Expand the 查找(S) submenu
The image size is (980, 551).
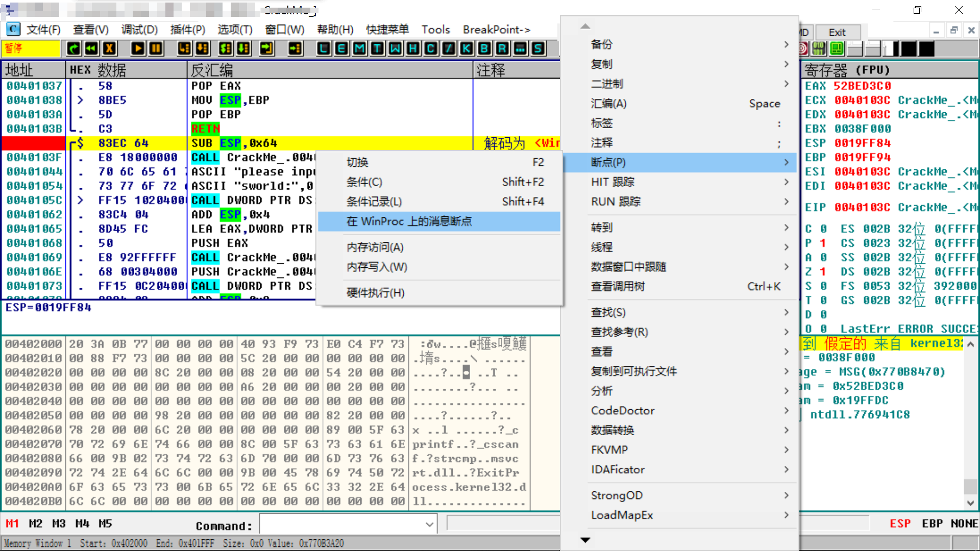679,312
